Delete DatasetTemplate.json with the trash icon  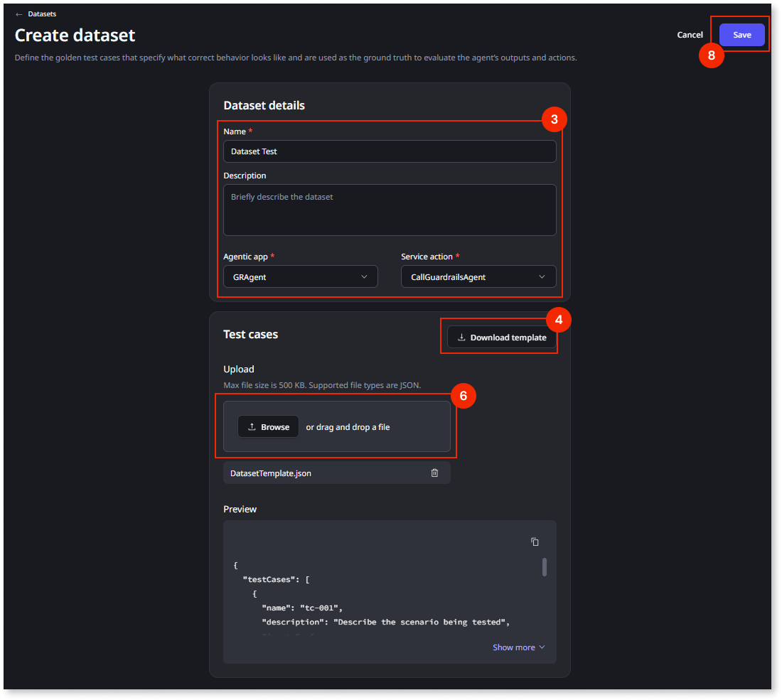(434, 473)
